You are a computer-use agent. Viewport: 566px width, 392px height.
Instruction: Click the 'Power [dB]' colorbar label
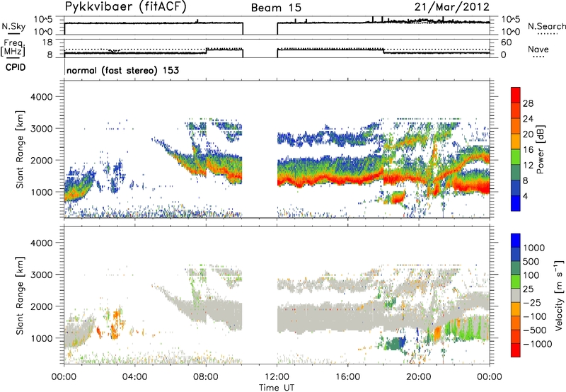point(540,149)
